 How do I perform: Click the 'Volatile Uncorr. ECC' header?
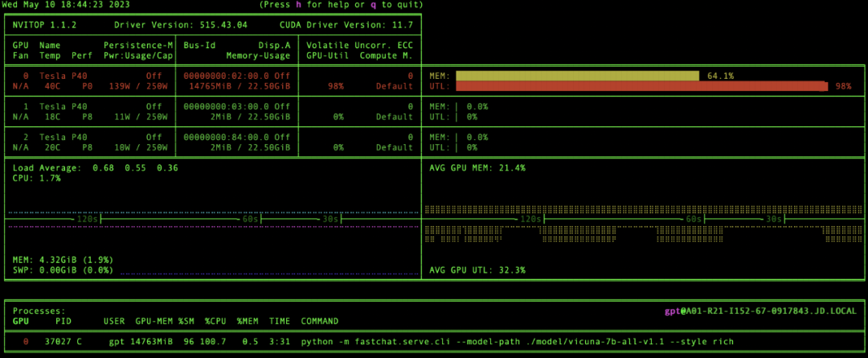coord(360,45)
